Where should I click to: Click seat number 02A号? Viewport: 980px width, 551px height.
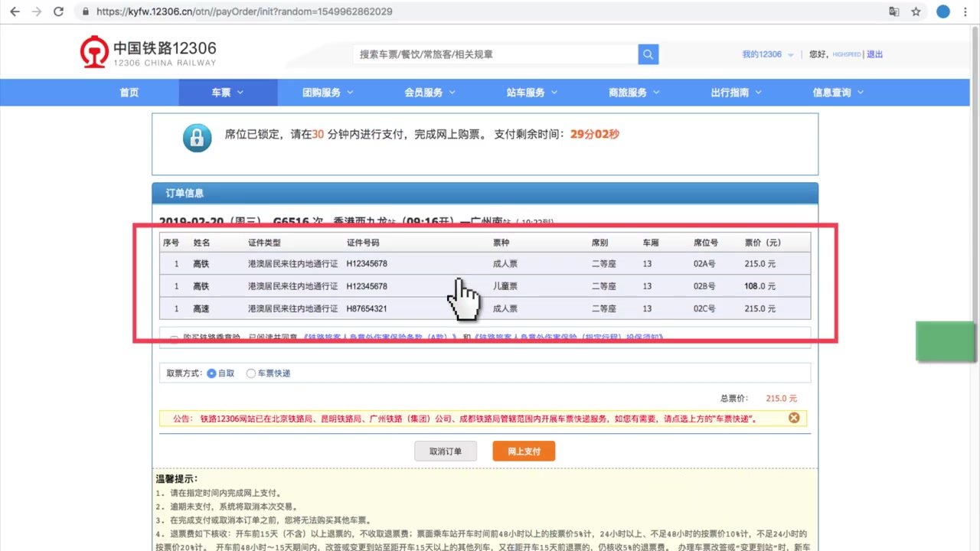pos(704,263)
